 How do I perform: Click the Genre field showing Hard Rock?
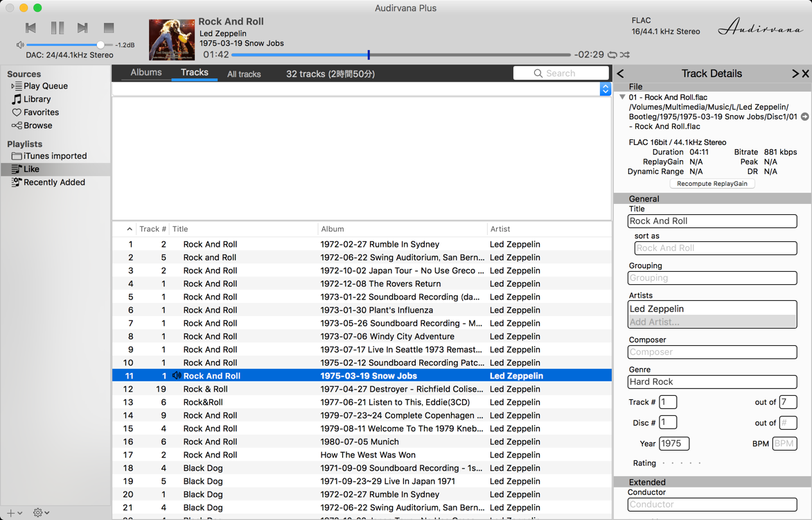[x=712, y=382]
